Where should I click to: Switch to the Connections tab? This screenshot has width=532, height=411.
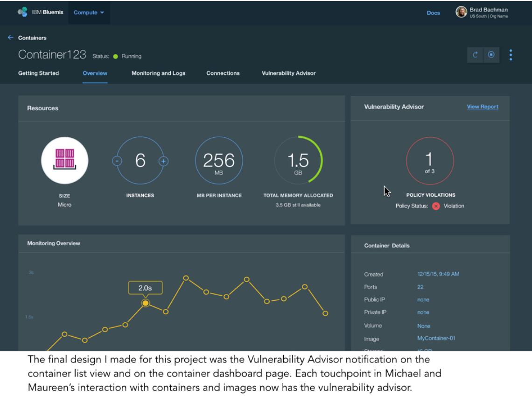(223, 73)
